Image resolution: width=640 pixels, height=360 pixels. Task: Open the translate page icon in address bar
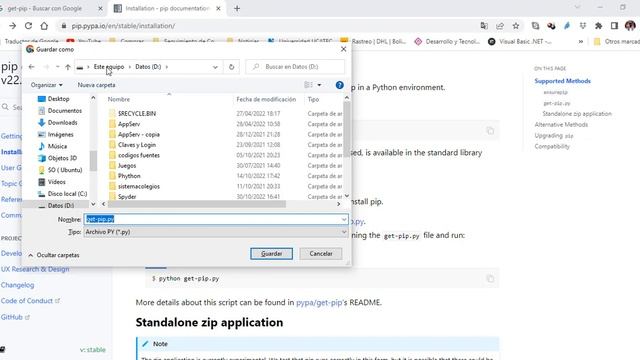tap(484, 26)
